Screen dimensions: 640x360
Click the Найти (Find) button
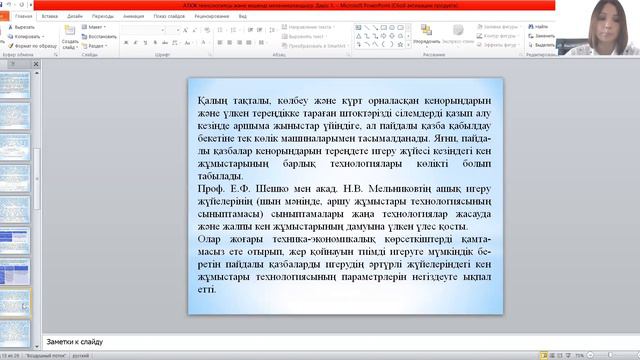click(x=538, y=27)
